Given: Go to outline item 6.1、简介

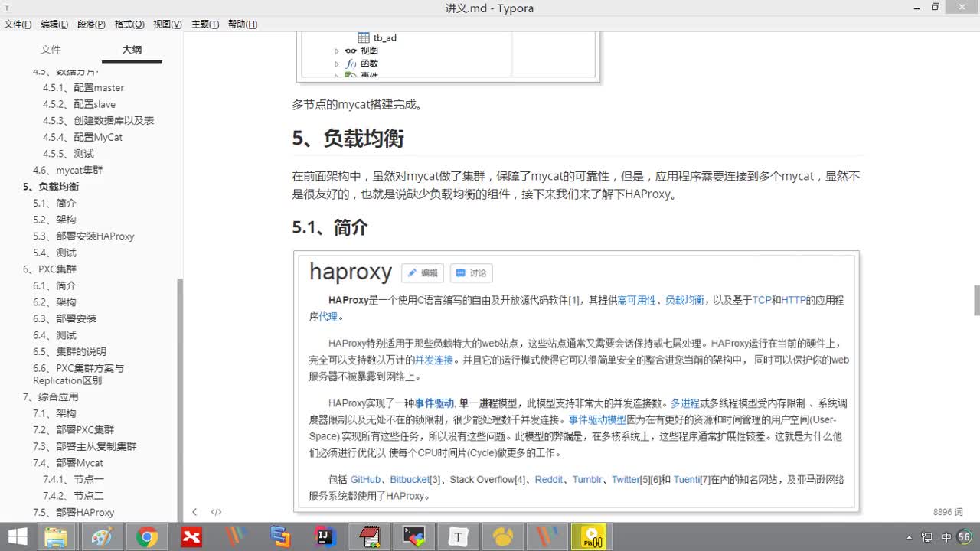Looking at the screenshot, I should (x=54, y=285).
